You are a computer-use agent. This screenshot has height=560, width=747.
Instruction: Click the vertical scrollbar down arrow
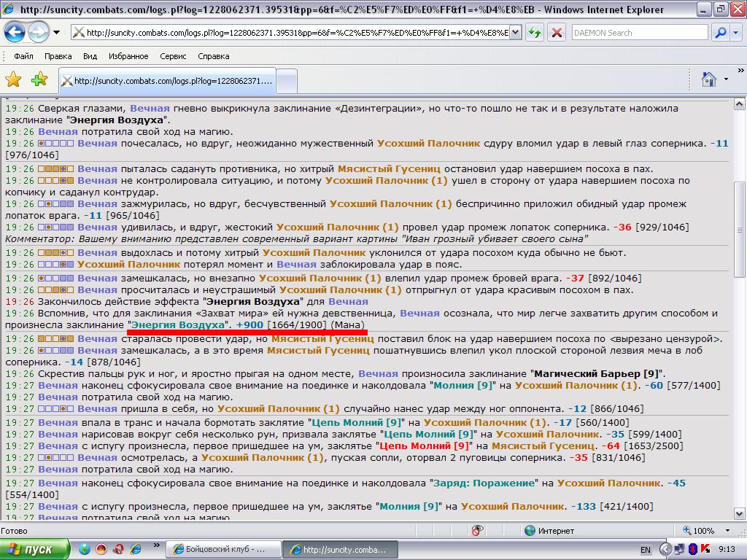pos(740,514)
